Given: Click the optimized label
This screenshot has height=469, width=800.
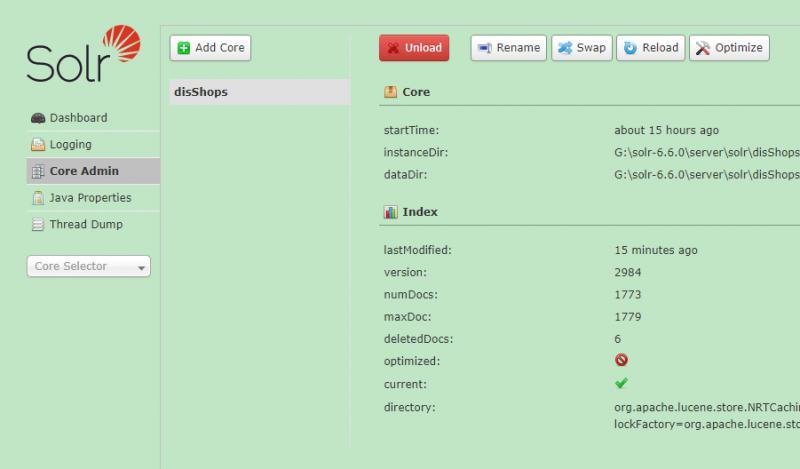Looking at the screenshot, I should (x=412, y=361).
